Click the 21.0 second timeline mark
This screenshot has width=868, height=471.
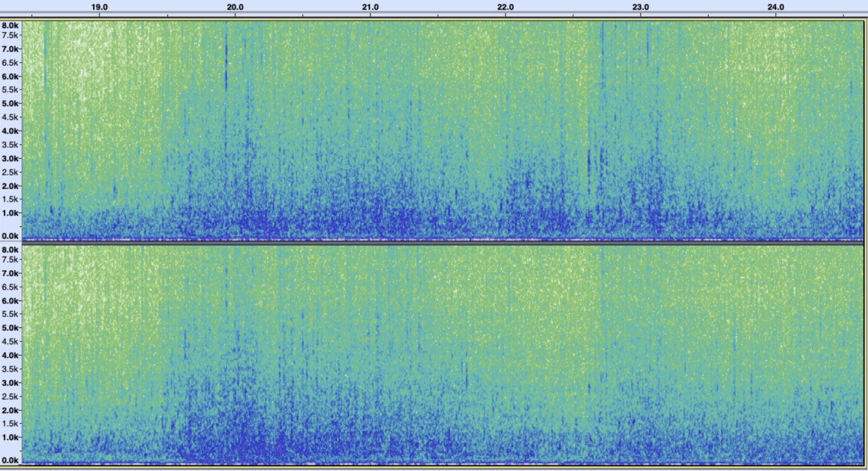pyautogui.click(x=371, y=7)
